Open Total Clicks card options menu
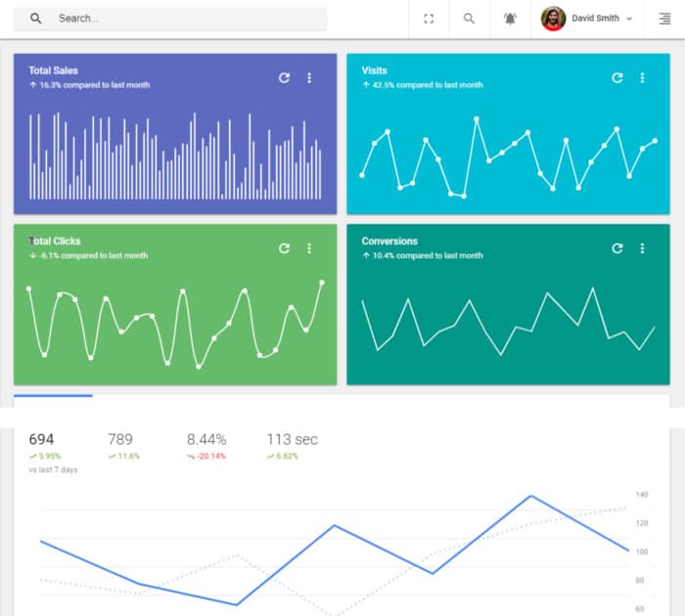Image resolution: width=685 pixels, height=616 pixels. pyautogui.click(x=309, y=248)
